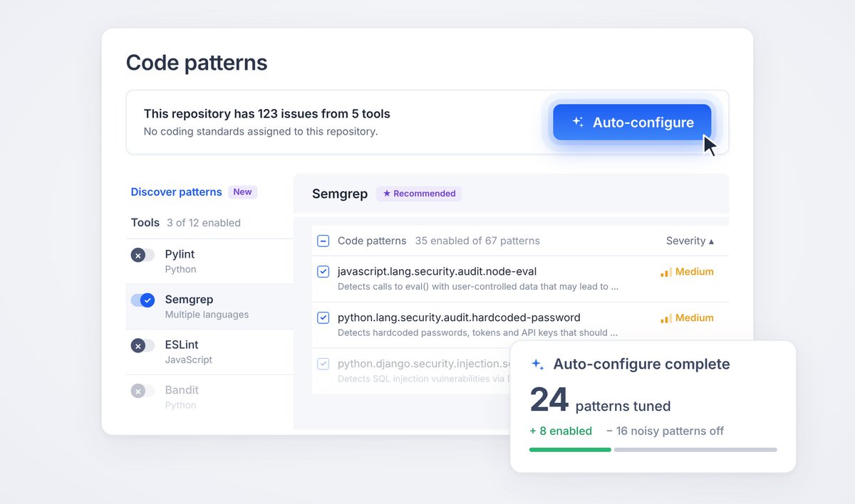Open the javascript.lang.security.audit.node-eval pattern

pos(437,271)
